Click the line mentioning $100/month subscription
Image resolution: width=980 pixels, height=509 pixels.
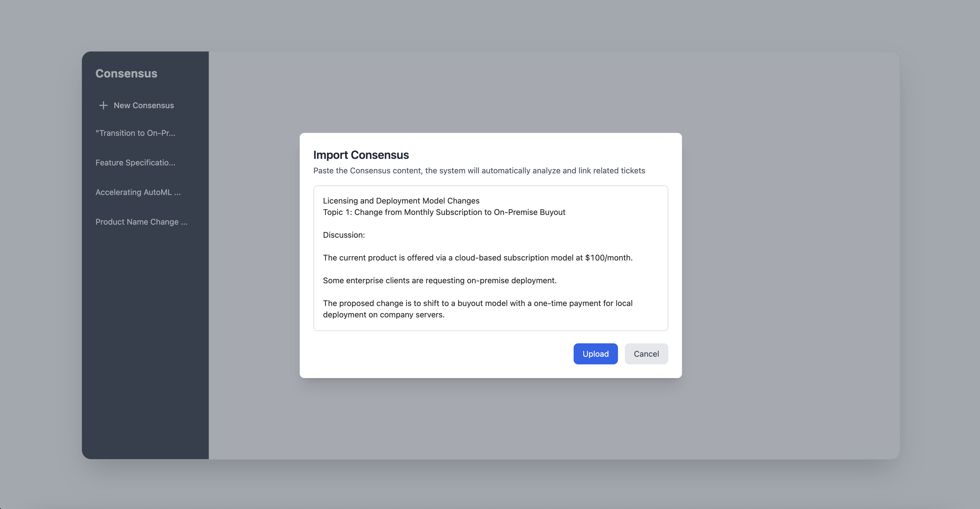[x=477, y=258]
